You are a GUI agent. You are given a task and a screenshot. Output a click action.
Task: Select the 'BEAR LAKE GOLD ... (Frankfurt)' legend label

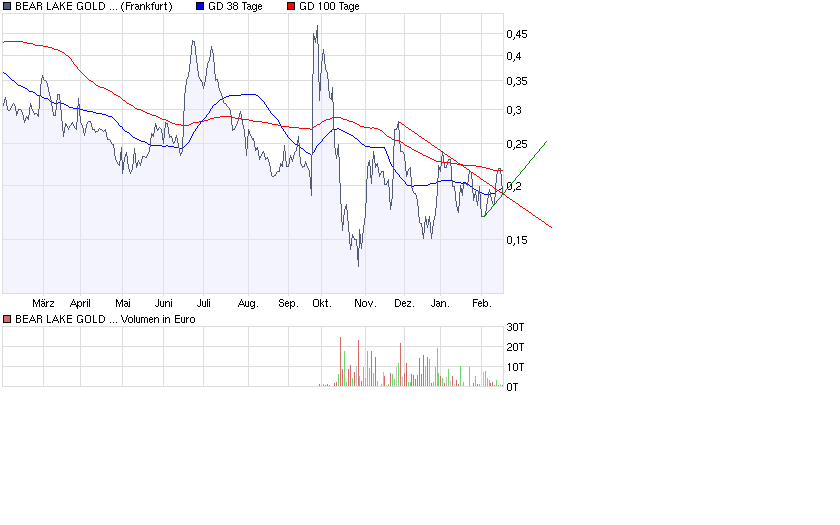tap(94, 6)
